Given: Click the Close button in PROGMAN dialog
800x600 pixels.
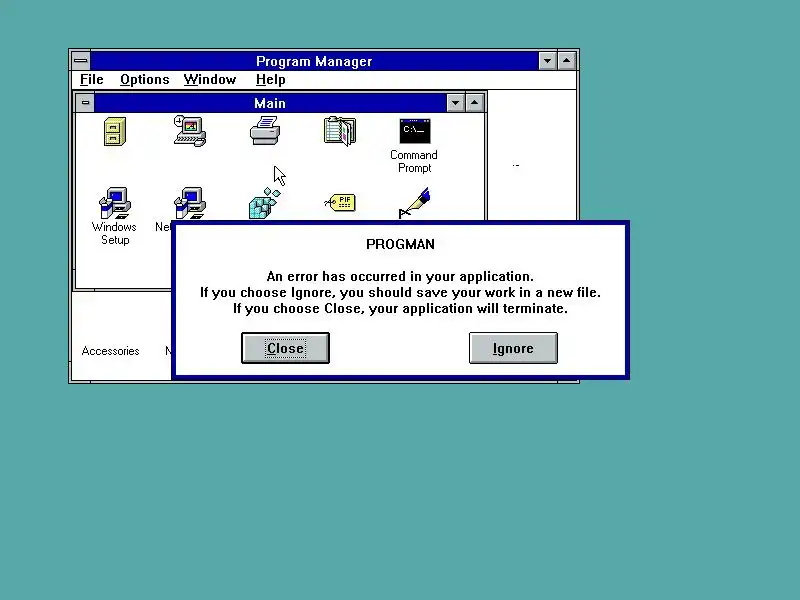Looking at the screenshot, I should click(285, 348).
